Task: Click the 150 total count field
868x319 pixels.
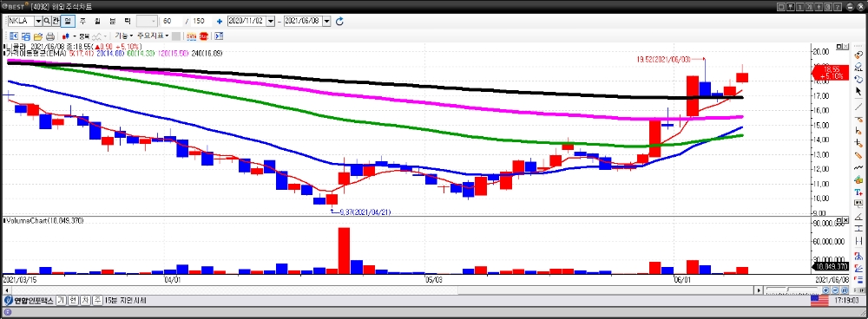Action: coord(201,21)
